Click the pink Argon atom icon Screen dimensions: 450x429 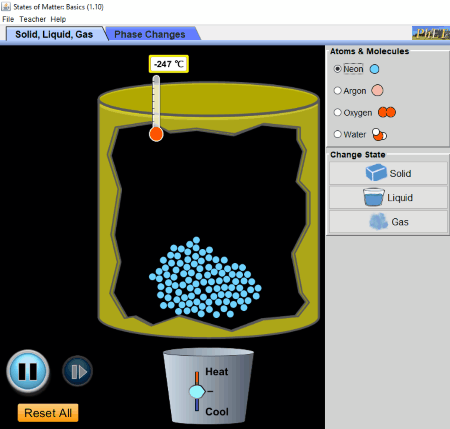tap(377, 90)
